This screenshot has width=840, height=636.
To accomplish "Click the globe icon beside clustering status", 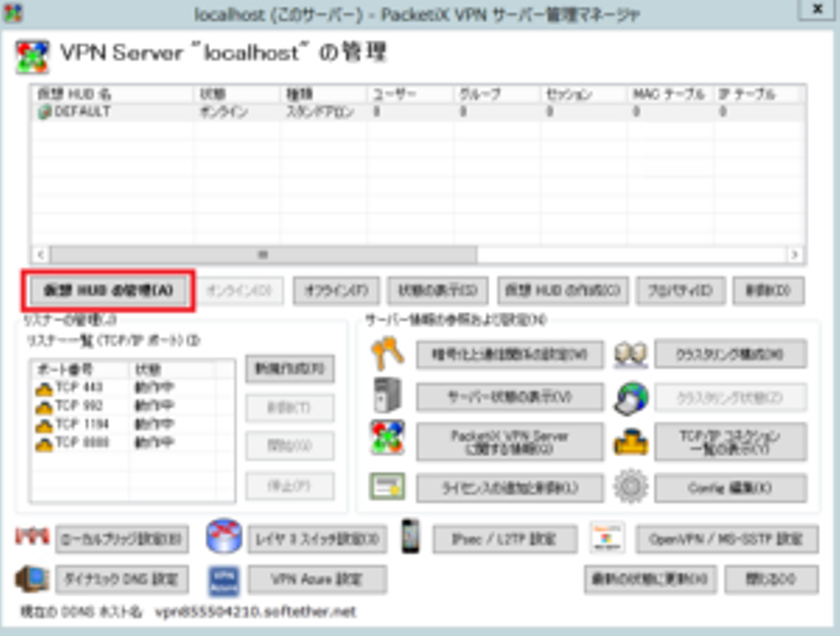I will pos(631,397).
